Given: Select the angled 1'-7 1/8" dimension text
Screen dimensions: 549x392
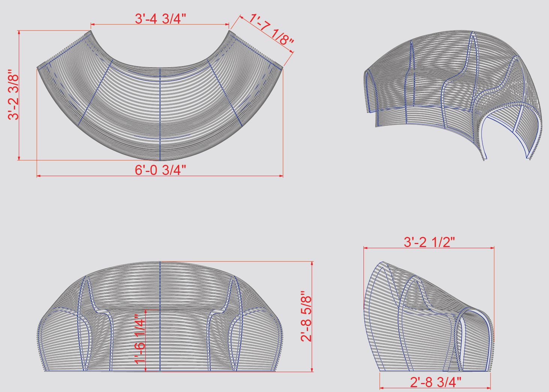Looking at the screenshot, I should click(x=271, y=29).
